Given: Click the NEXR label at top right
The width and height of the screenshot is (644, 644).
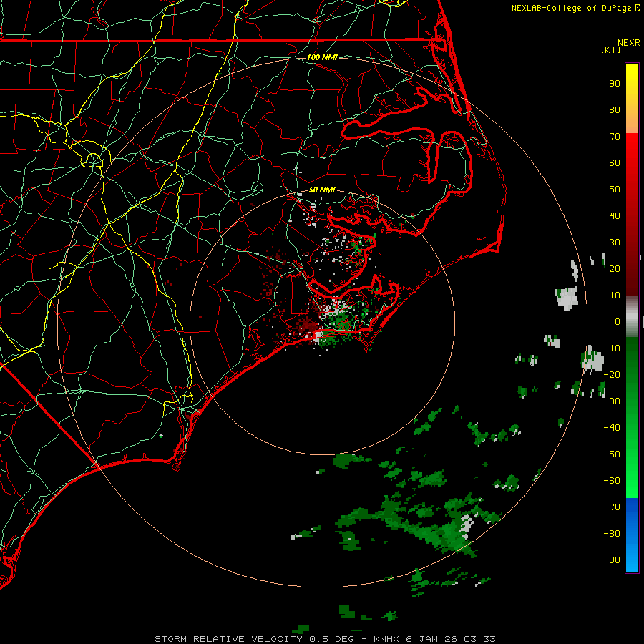Looking at the screenshot, I should [x=629, y=43].
